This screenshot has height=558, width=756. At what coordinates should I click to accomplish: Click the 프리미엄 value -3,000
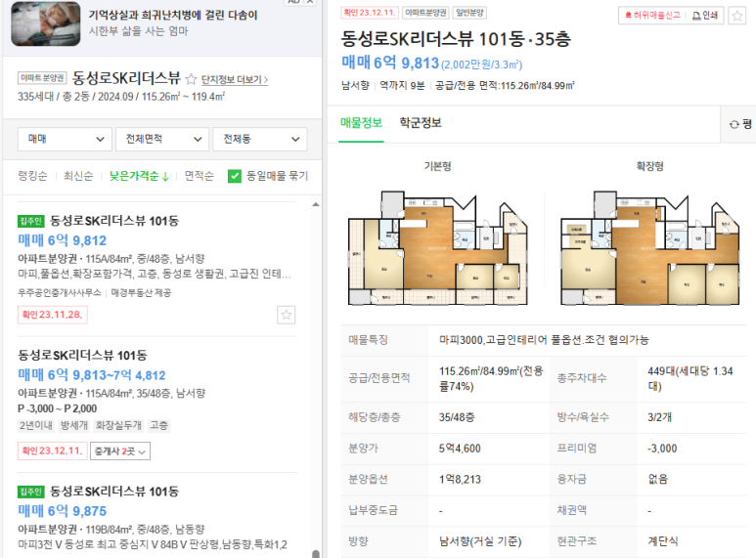click(x=662, y=449)
